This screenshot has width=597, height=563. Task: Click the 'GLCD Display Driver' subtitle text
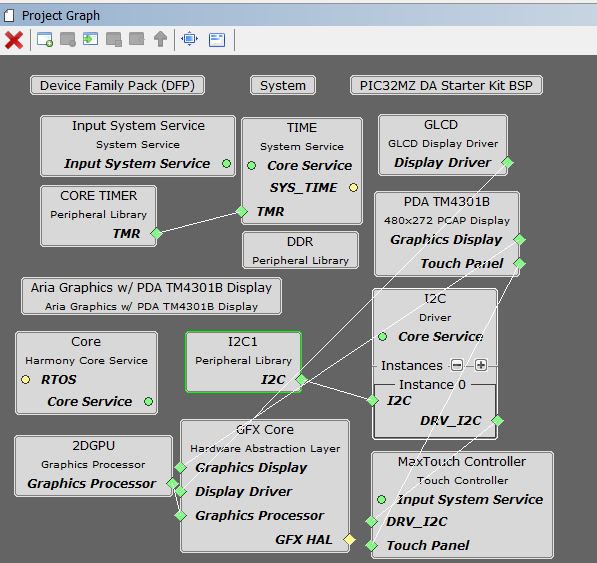click(443, 144)
